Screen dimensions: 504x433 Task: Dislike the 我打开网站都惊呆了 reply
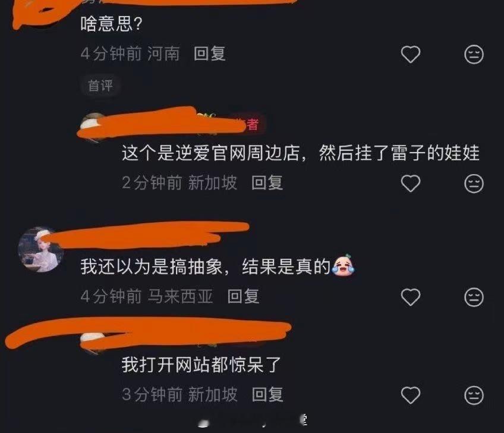[474, 395]
